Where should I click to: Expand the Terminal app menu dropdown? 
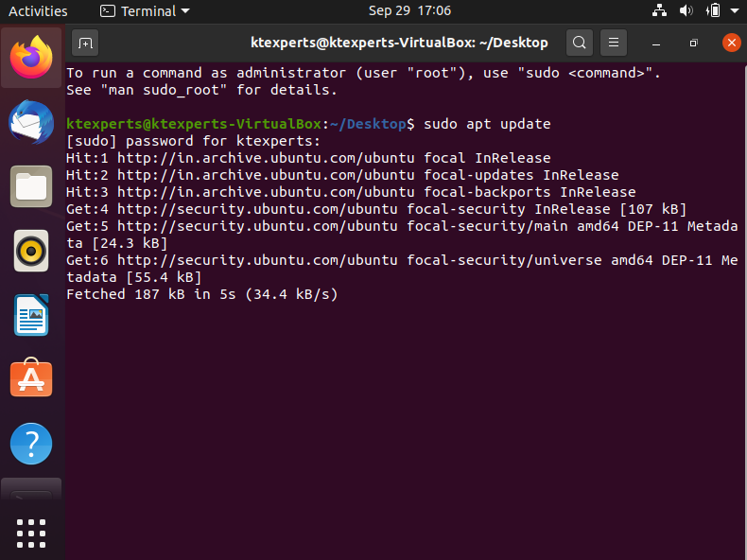coord(145,11)
